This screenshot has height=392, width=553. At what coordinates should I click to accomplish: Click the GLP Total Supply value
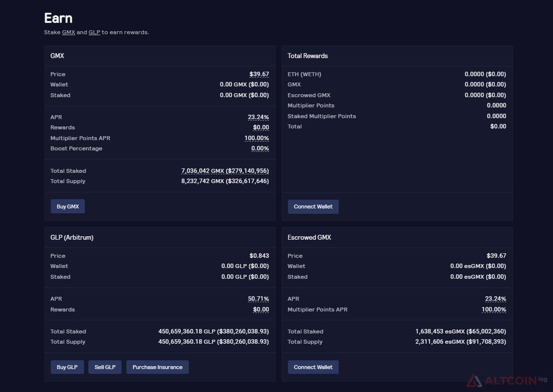point(213,342)
